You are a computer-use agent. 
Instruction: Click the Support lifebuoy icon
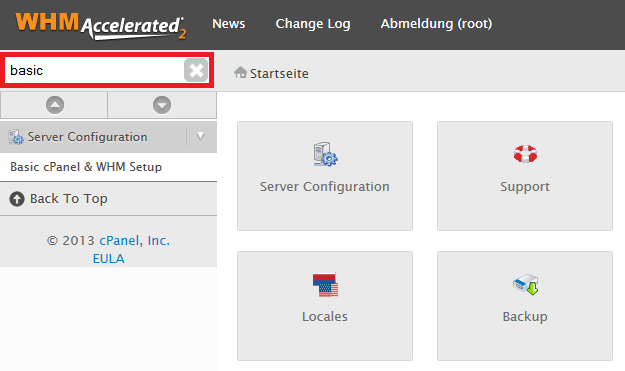(525, 154)
